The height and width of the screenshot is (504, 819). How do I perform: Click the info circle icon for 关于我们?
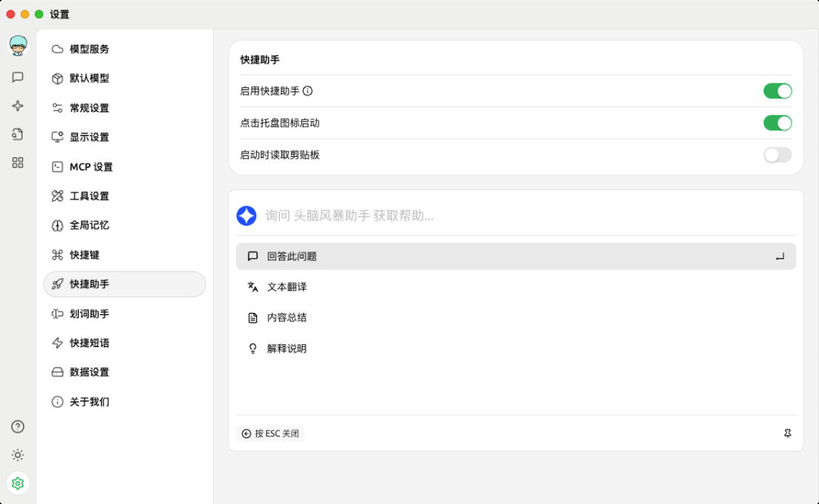tap(58, 402)
